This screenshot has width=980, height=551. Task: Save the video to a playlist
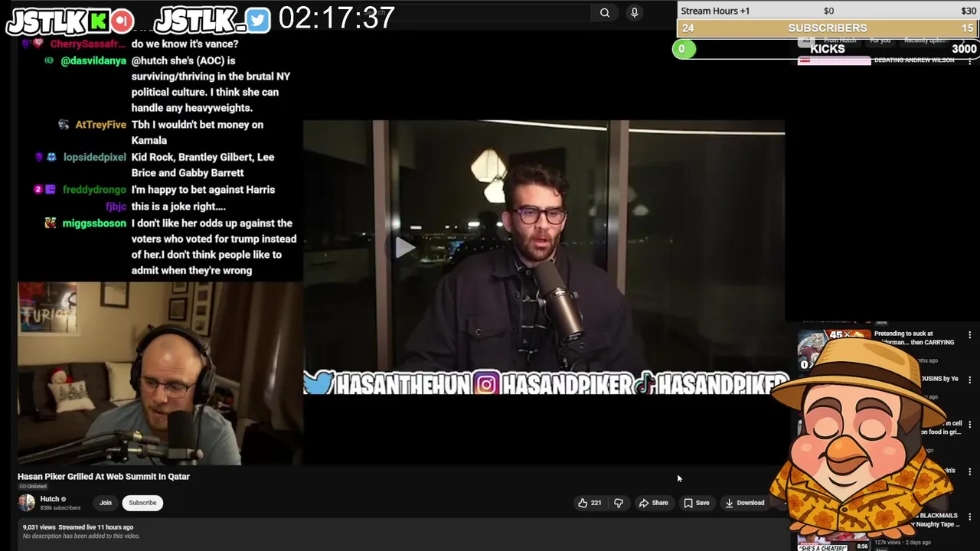point(696,503)
